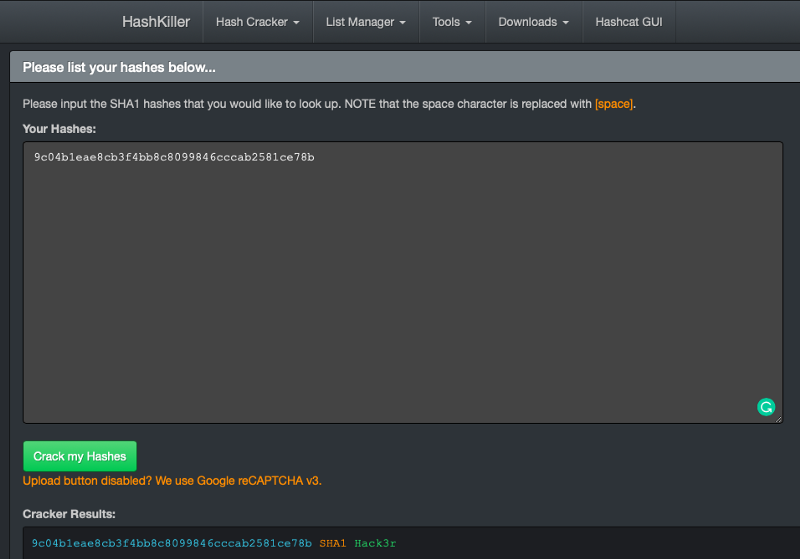Click the cracked hash value in Cracker Results
The width and height of the screenshot is (800, 559).
[x=171, y=543]
